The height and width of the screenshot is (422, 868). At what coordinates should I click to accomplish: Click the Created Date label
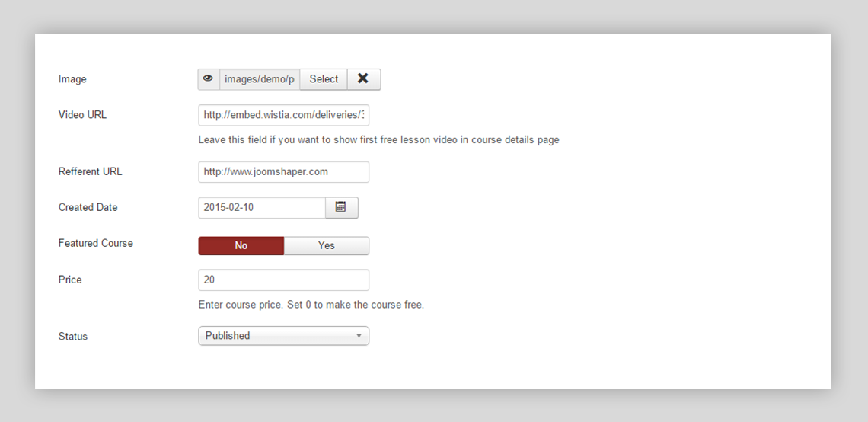tap(88, 207)
